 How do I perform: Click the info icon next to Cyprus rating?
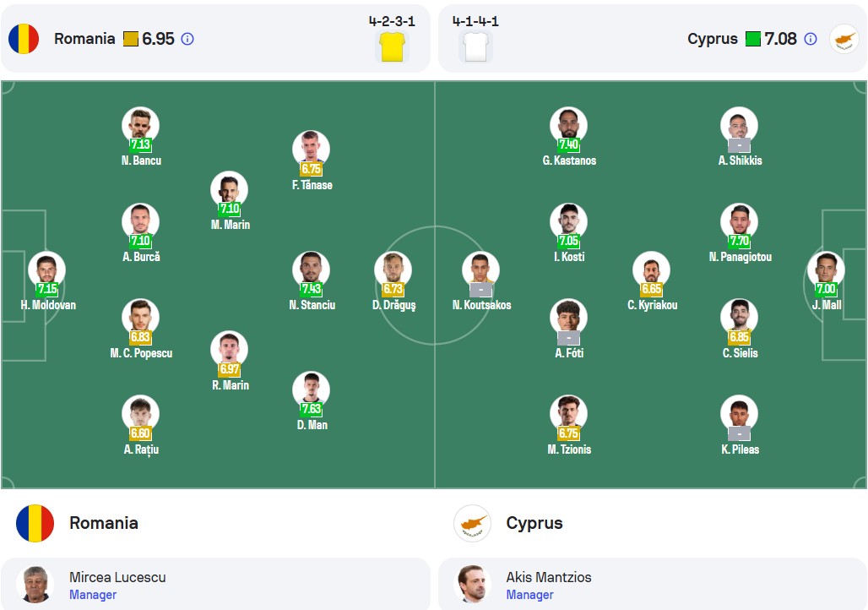point(811,39)
